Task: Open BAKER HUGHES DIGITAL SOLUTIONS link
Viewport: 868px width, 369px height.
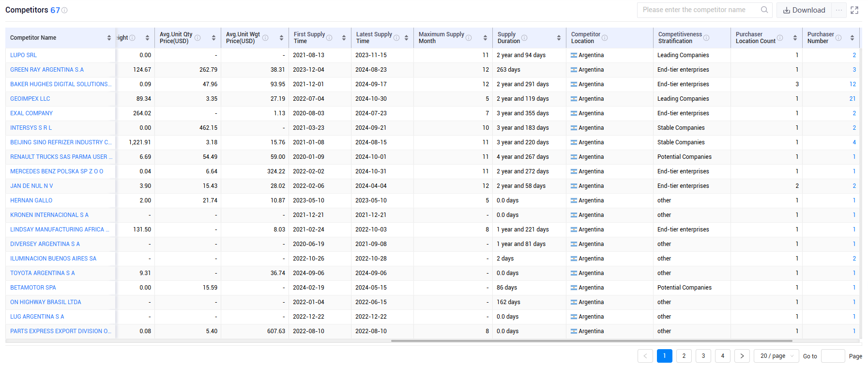Action: [x=61, y=84]
